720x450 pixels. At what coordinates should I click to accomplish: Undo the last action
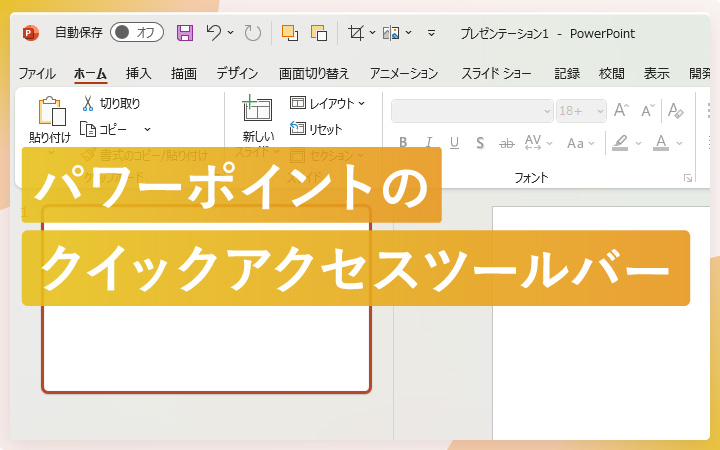(214, 33)
